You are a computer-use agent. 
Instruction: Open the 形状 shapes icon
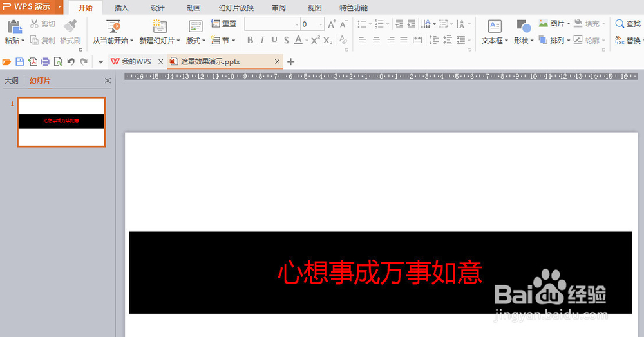click(x=523, y=26)
